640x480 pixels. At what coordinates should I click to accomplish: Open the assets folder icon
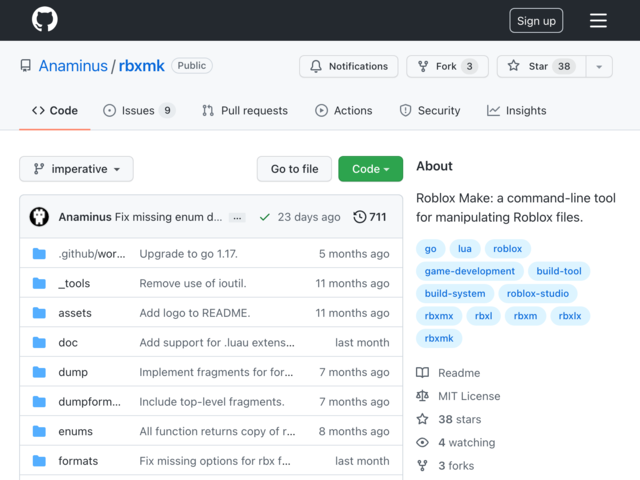click(x=39, y=313)
